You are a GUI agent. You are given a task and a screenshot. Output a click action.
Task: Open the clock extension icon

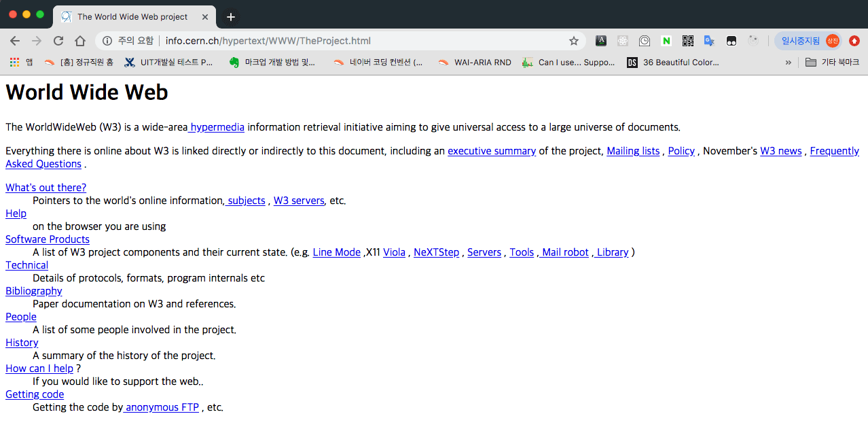tap(645, 41)
